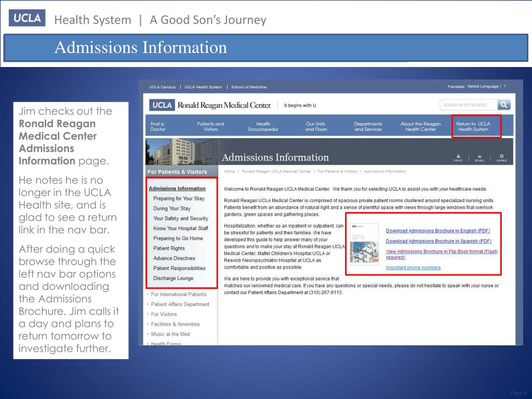Open Patients and Visitors menu
The height and width of the screenshot is (399, 532).
click(x=210, y=127)
